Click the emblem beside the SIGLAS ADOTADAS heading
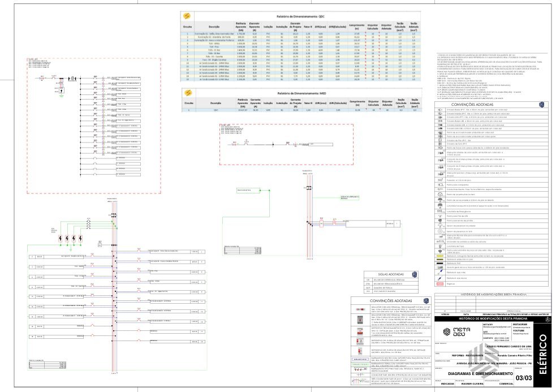 click(x=415, y=274)
